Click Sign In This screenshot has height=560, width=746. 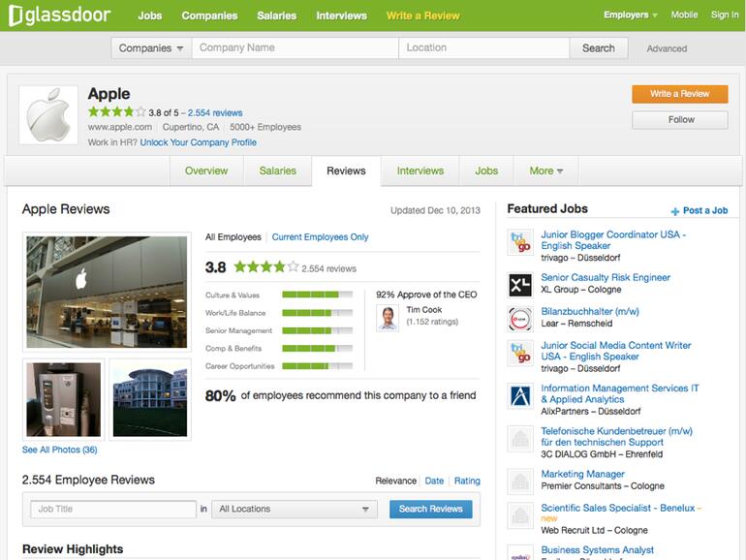click(x=725, y=15)
